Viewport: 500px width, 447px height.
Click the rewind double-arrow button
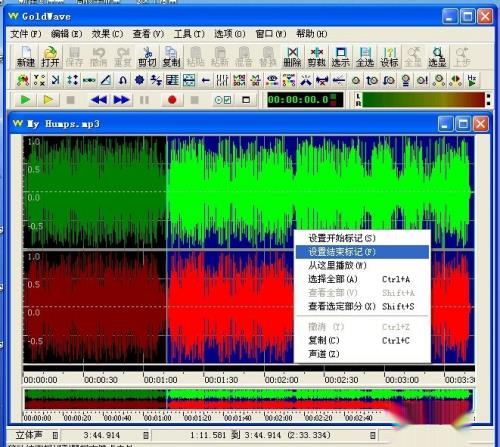(x=99, y=99)
